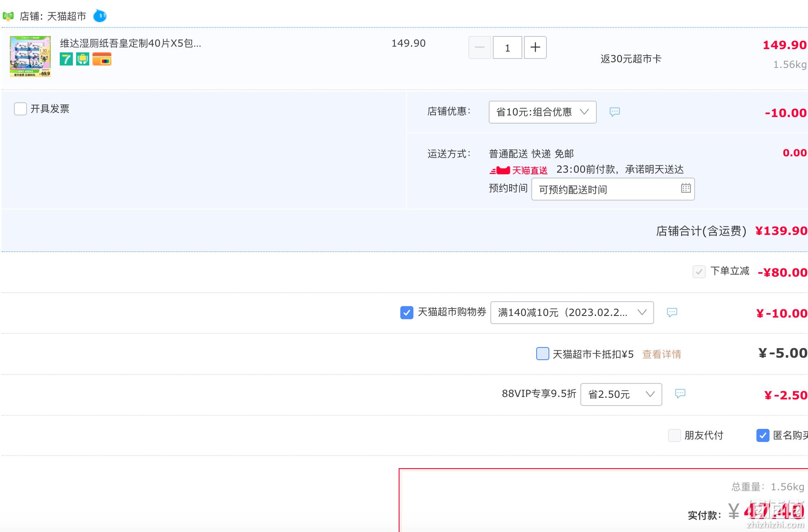Click the green 7-day return badge icon
Viewport: 808px width, 532px height.
pyautogui.click(x=66, y=59)
